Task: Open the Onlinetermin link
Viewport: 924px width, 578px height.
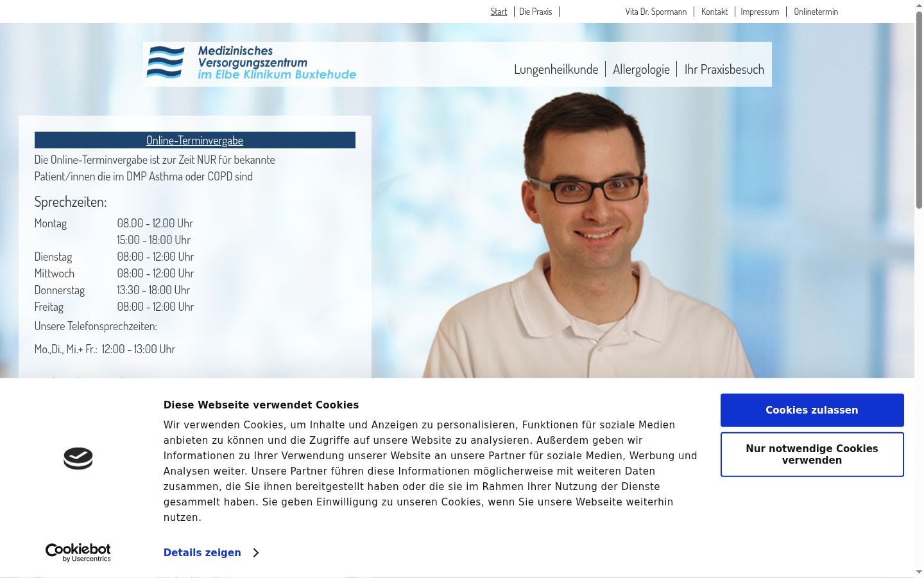Action: 816,12
